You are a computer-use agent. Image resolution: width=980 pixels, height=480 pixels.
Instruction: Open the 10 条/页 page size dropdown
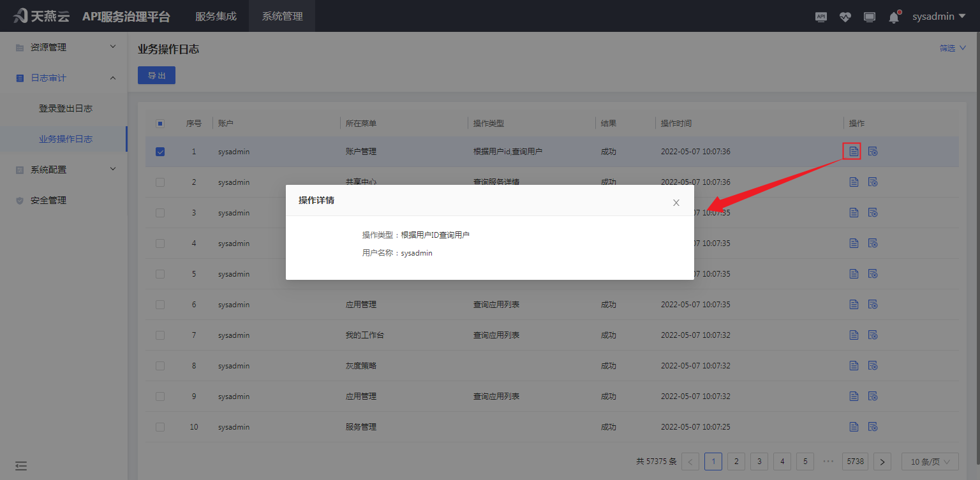[x=930, y=461]
